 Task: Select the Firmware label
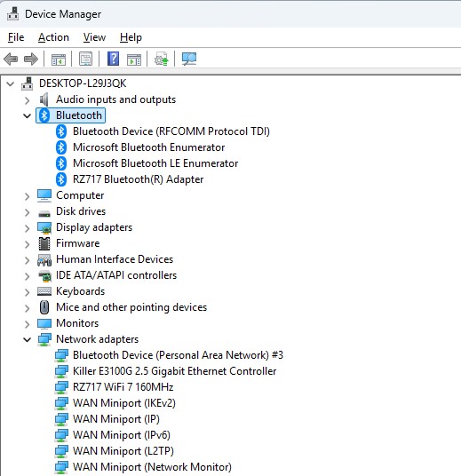[x=78, y=243]
